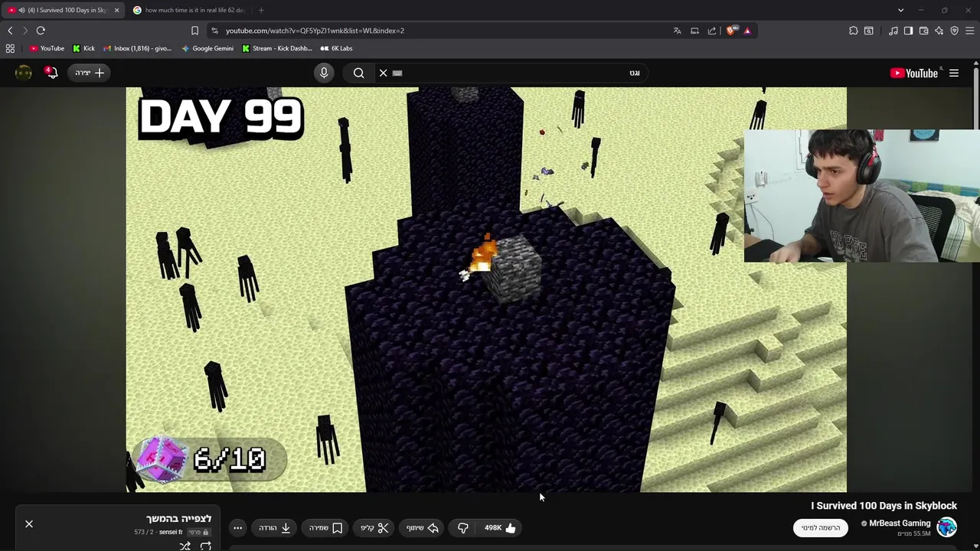Open the Brave Wallet icon

923,31
